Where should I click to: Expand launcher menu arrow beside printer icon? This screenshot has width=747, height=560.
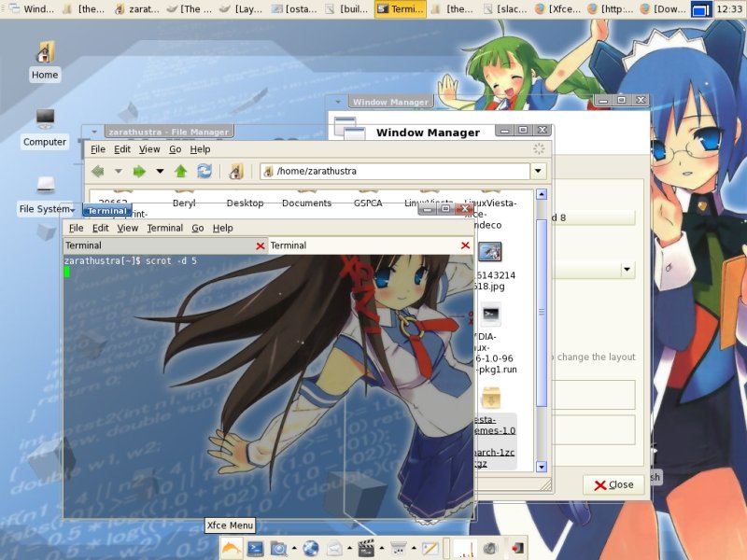tap(414, 549)
